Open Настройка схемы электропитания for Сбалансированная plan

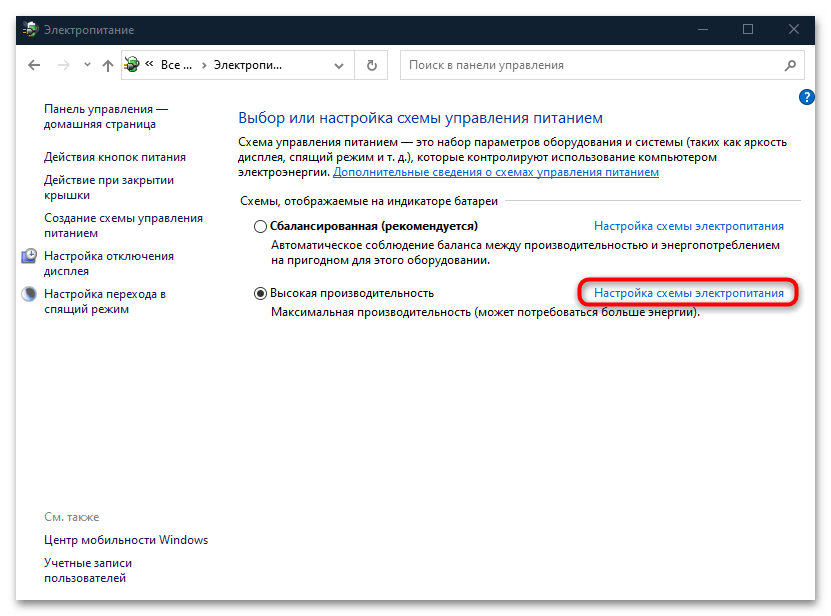pyautogui.click(x=688, y=226)
